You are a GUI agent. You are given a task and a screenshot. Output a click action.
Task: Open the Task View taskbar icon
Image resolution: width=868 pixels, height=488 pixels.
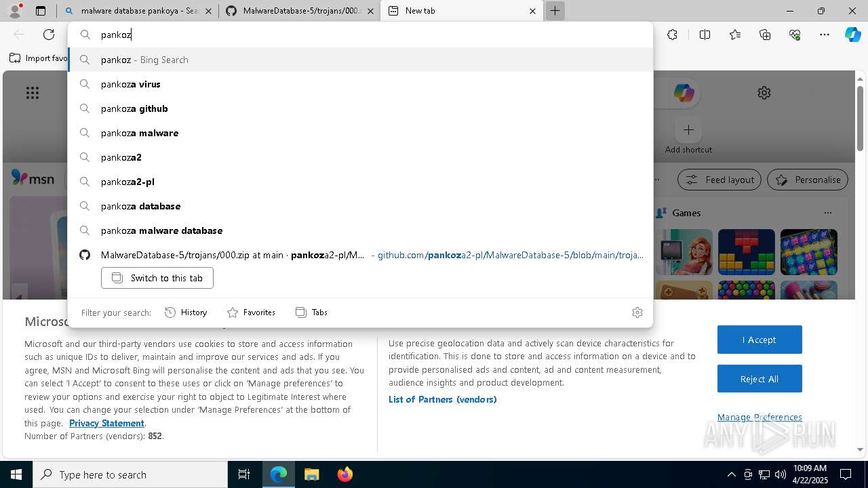(244, 474)
